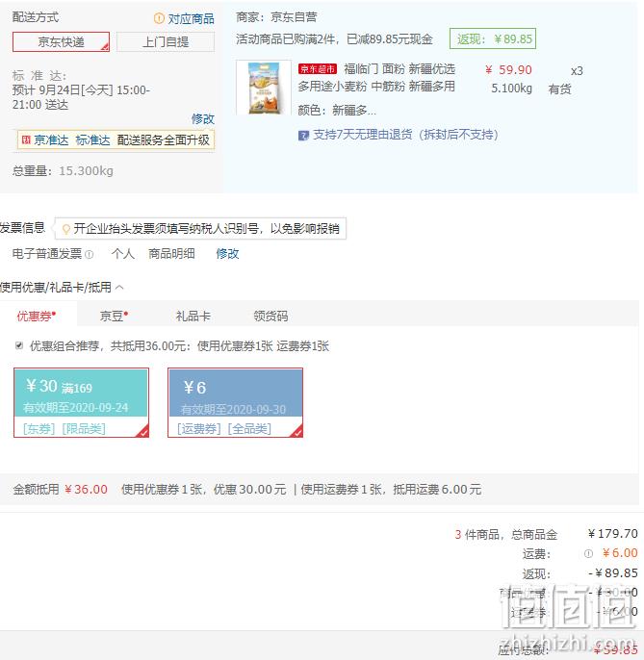Click 对应商品 link
Image resolution: width=644 pixels, height=660 pixels.
pos(192,18)
